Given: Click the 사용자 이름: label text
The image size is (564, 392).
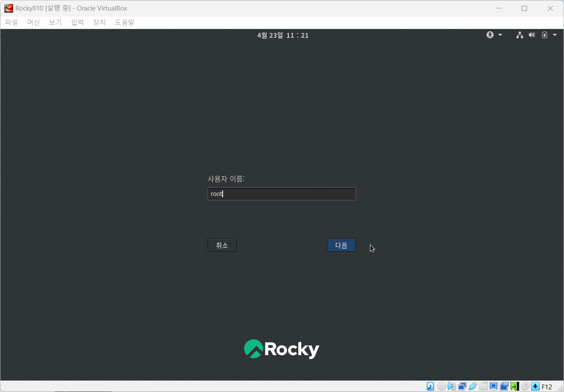Looking at the screenshot, I should 226,178.
